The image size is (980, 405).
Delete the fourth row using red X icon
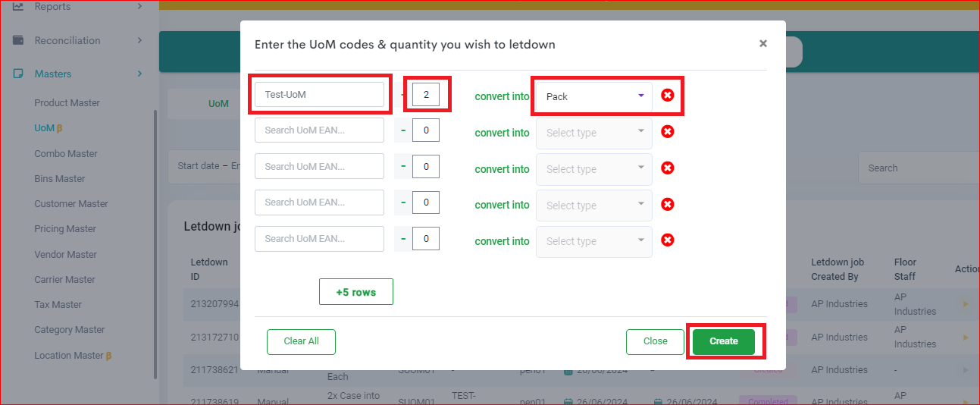tap(667, 204)
